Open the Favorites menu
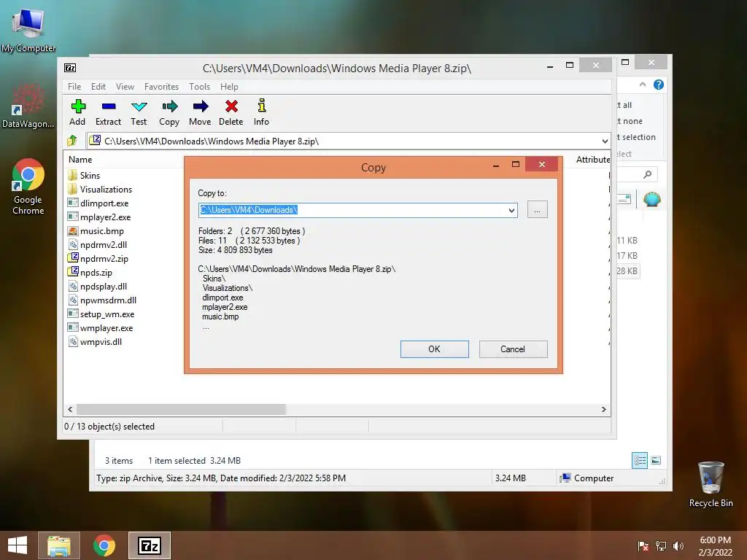The image size is (747, 560). pyautogui.click(x=161, y=87)
